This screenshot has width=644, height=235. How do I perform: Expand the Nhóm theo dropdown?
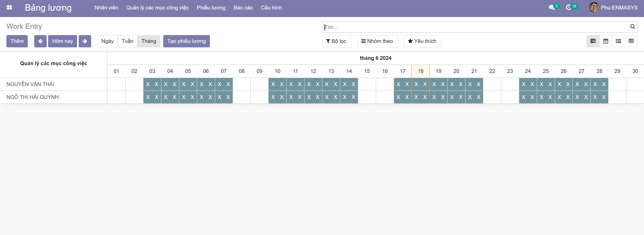coord(377,41)
